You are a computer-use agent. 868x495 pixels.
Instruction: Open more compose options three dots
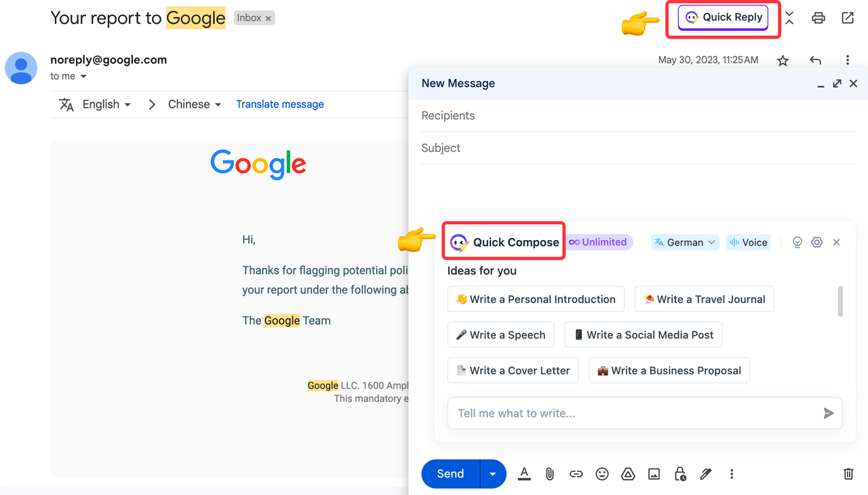(732, 474)
